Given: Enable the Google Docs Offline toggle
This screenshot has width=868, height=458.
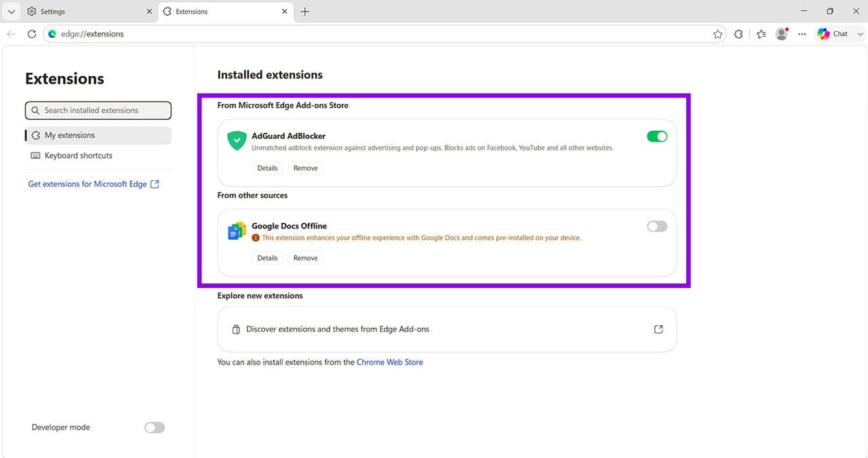Looking at the screenshot, I should [x=657, y=226].
